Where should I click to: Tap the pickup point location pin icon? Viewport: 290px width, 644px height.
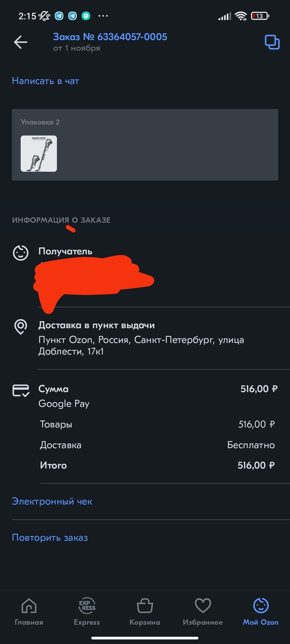(21, 327)
